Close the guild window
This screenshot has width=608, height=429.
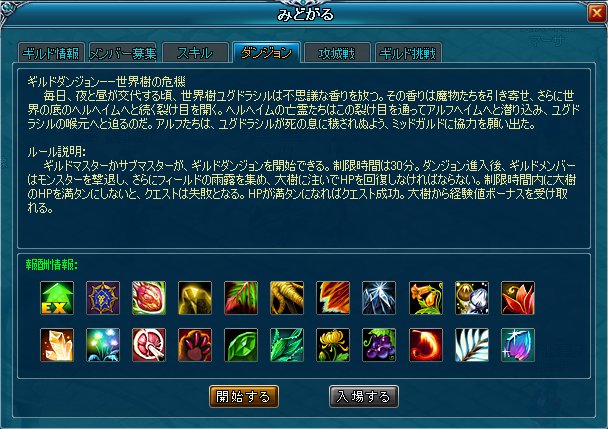coord(597,14)
